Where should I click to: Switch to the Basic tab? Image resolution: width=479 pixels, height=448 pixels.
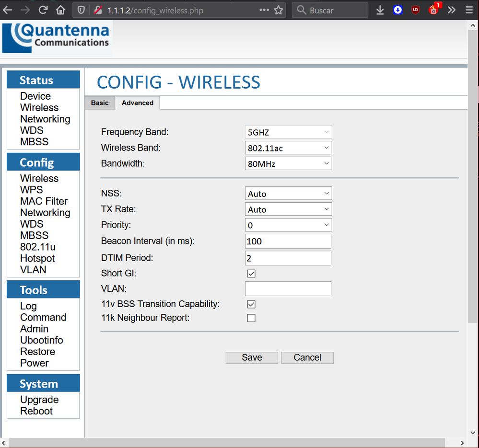pyautogui.click(x=100, y=103)
